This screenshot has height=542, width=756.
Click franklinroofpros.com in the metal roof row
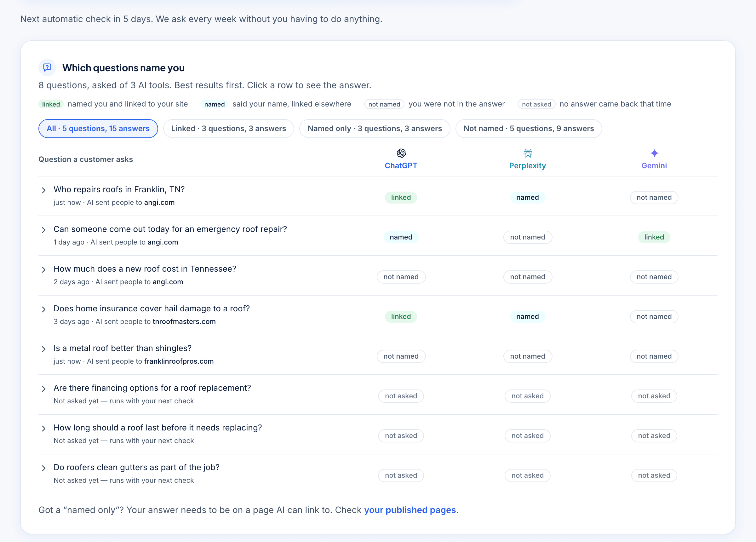coord(179,361)
